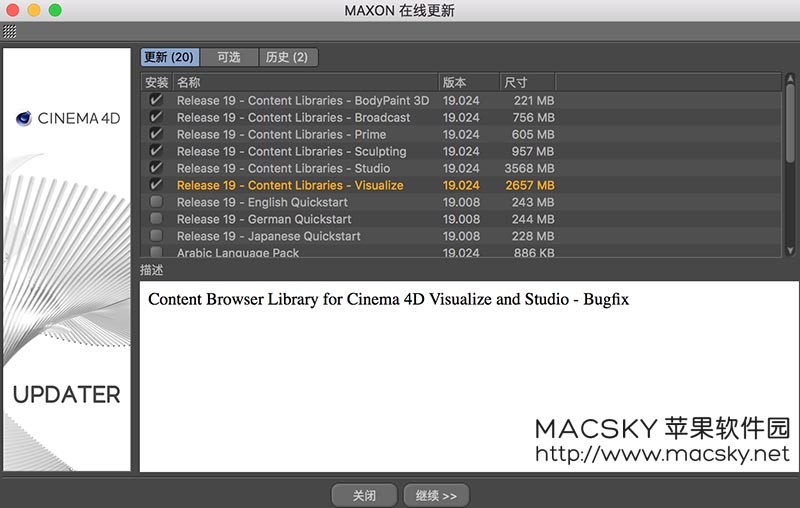Click version '19.008' of English Quickstart

pos(461,202)
